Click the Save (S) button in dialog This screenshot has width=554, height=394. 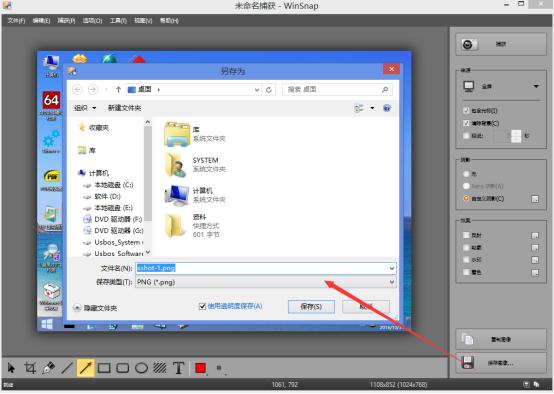311,307
